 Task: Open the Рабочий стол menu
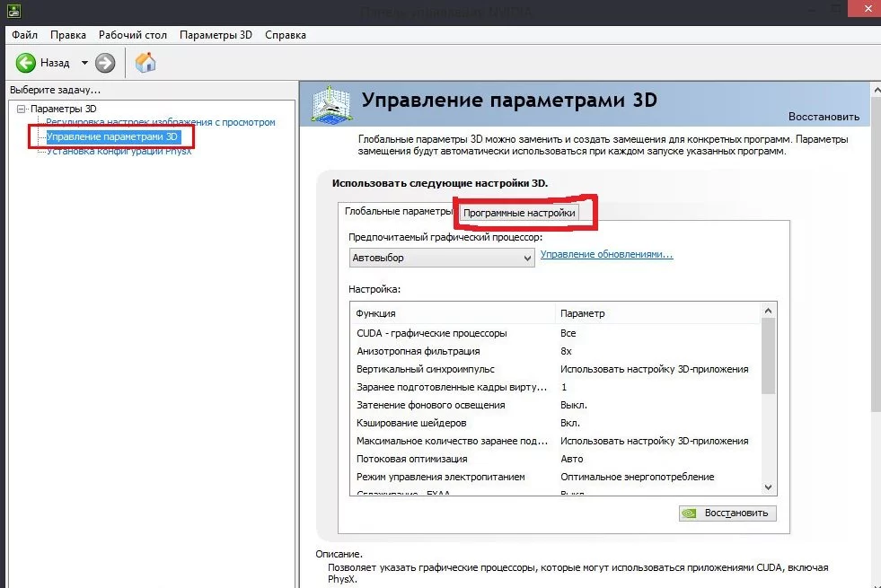pyautogui.click(x=133, y=35)
